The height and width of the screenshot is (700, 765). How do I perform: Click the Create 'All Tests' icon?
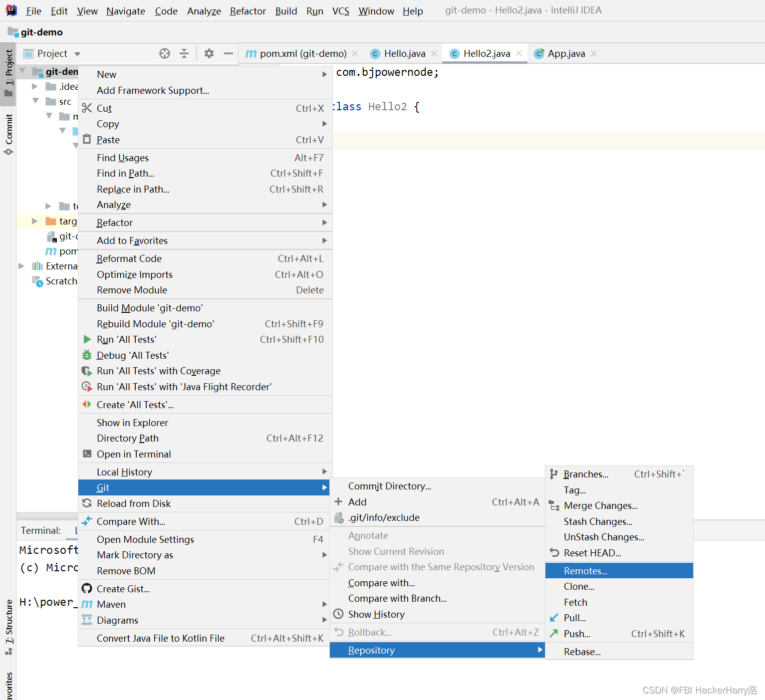(87, 405)
